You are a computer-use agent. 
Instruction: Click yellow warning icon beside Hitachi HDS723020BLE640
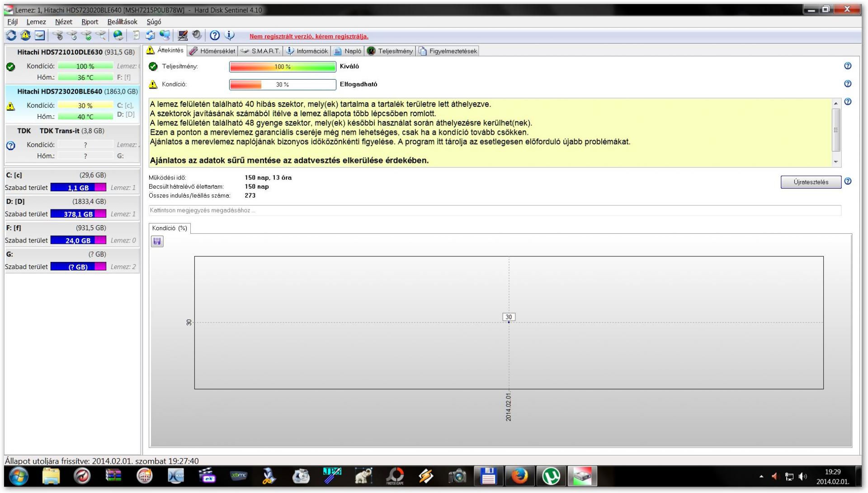click(11, 106)
